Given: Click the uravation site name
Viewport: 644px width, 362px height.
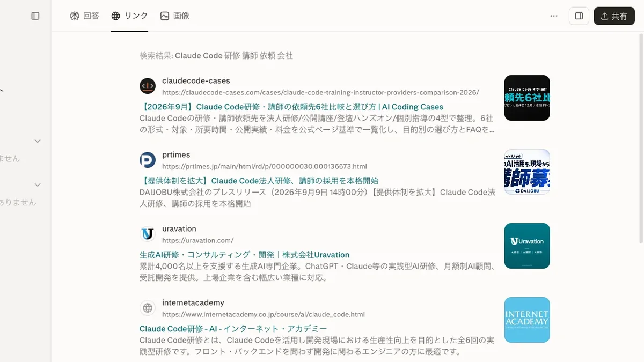Looking at the screenshot, I should 179,228.
